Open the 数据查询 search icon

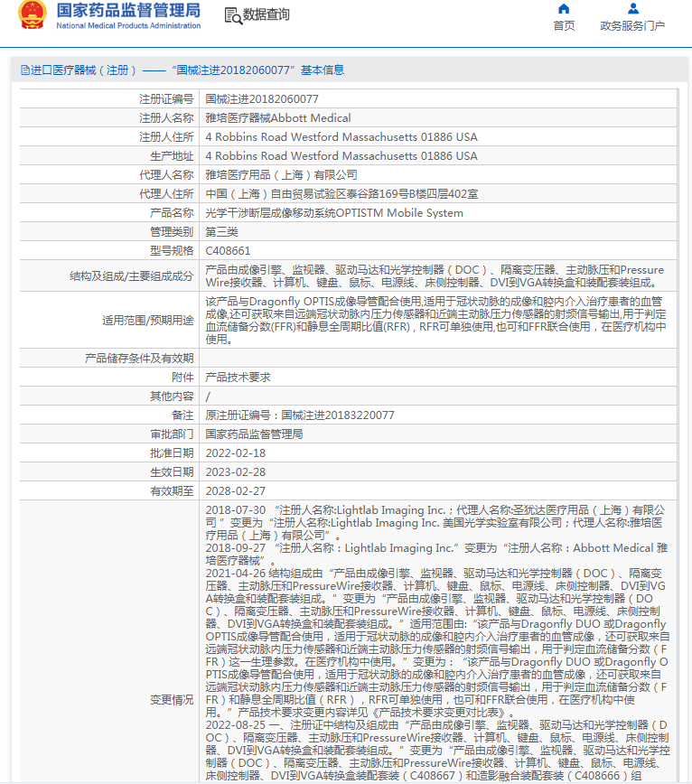click(x=233, y=15)
